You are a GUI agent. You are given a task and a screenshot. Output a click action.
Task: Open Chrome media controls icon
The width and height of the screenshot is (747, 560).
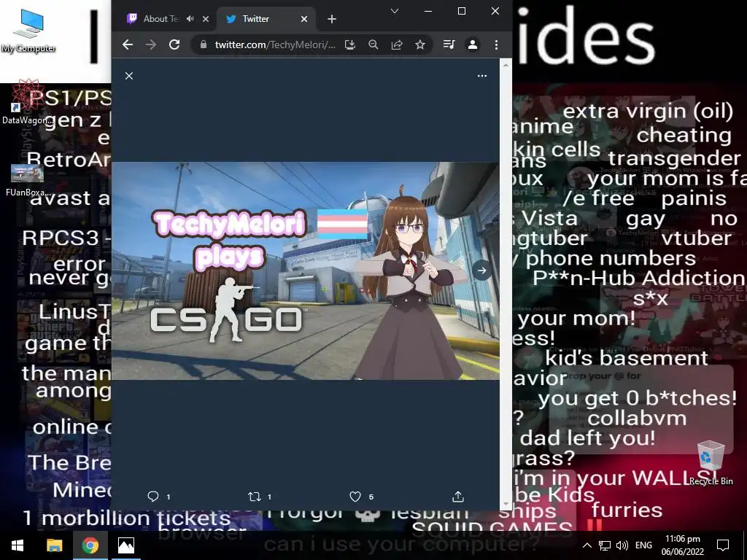449,44
